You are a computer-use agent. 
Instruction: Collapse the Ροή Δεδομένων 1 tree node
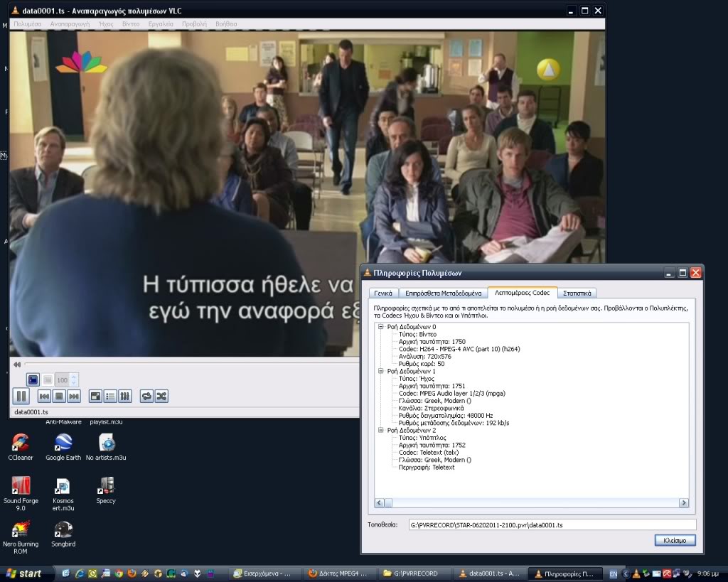(x=380, y=371)
